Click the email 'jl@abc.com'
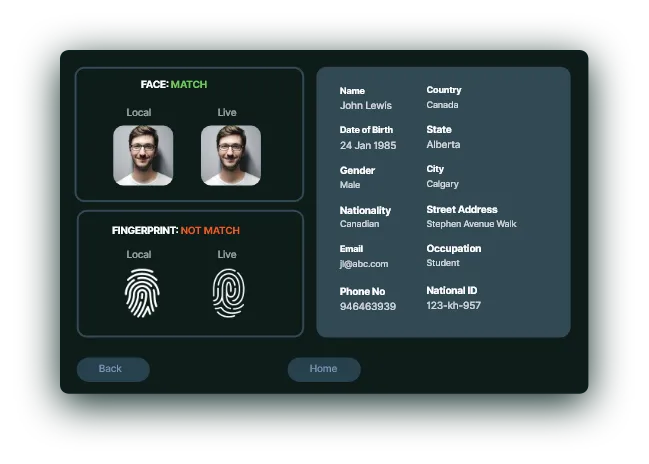The width and height of the screenshot is (649, 464). [x=364, y=264]
